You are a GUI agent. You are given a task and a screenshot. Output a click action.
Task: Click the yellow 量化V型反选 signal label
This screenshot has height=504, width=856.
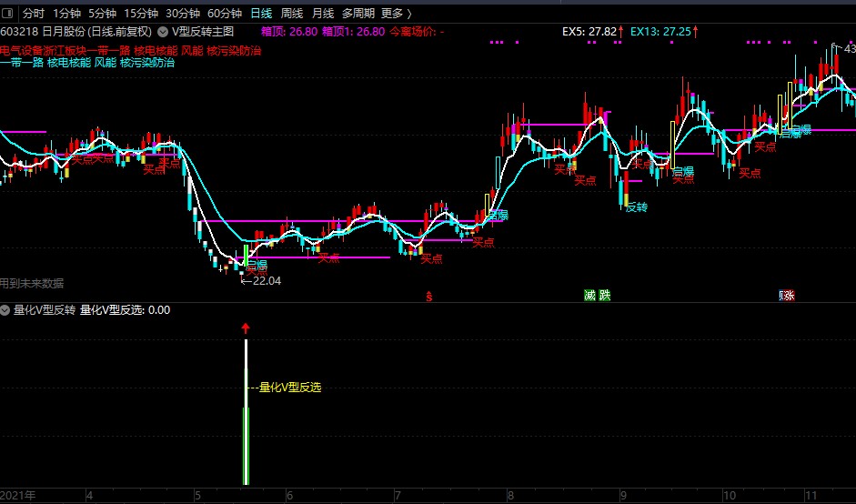(290, 388)
